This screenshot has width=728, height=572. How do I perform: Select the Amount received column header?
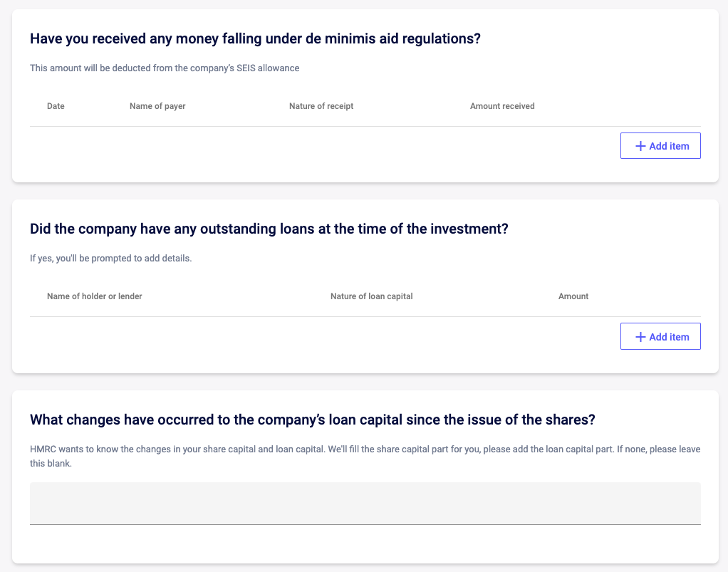[502, 106]
